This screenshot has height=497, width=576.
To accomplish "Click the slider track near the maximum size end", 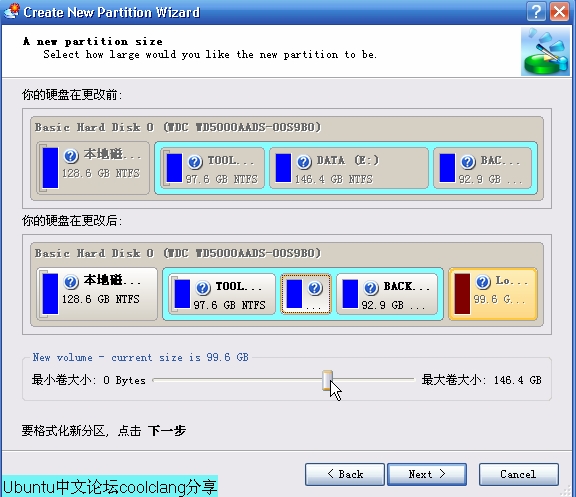I will pos(404,379).
